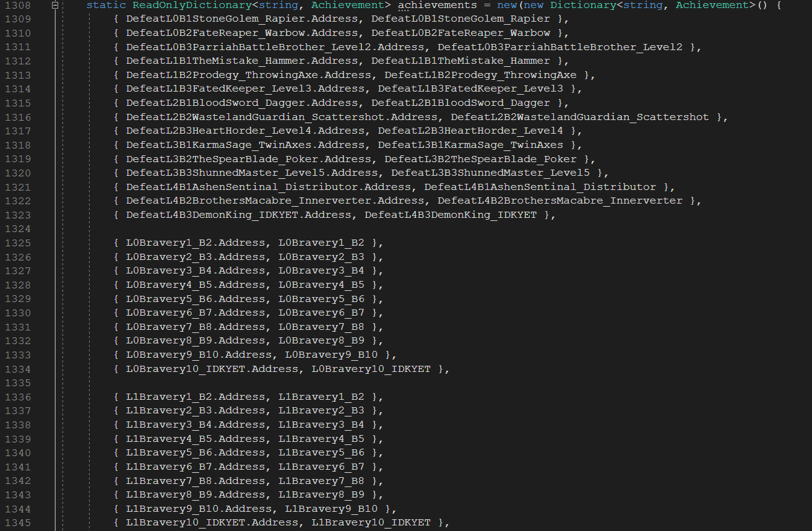Click DefeatL2B2WastelandGuardian_Scattershot.Address entry
This screenshot has height=531, width=812.
pyautogui.click(x=282, y=117)
